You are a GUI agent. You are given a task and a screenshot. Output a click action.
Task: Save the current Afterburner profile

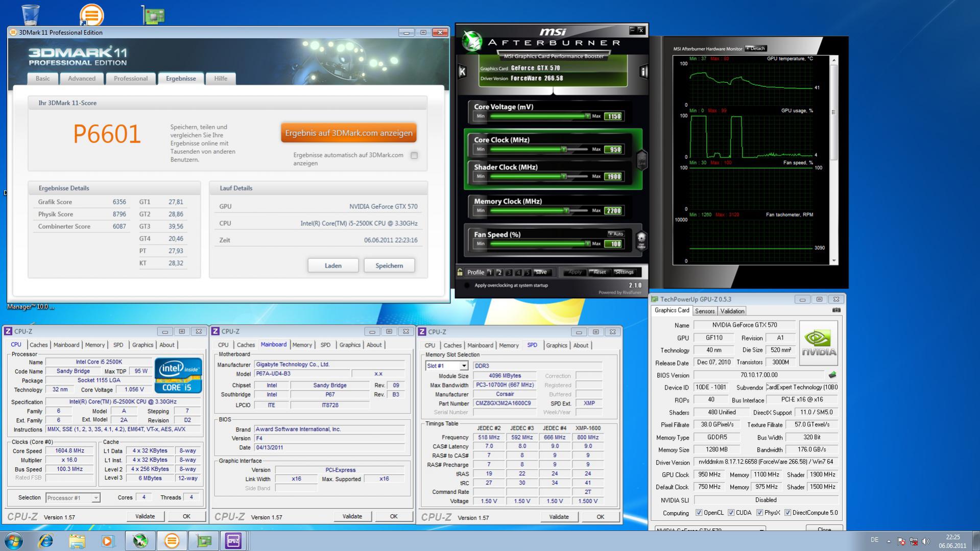pyautogui.click(x=541, y=272)
